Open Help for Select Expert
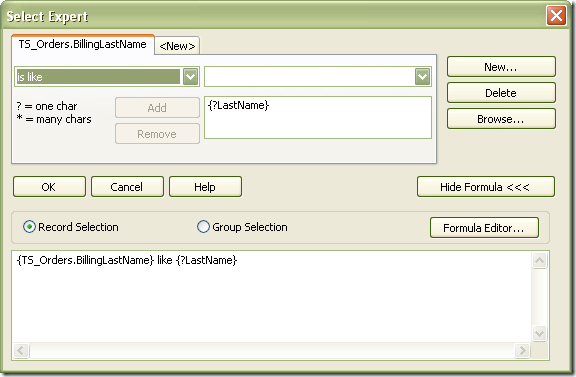 click(x=205, y=187)
